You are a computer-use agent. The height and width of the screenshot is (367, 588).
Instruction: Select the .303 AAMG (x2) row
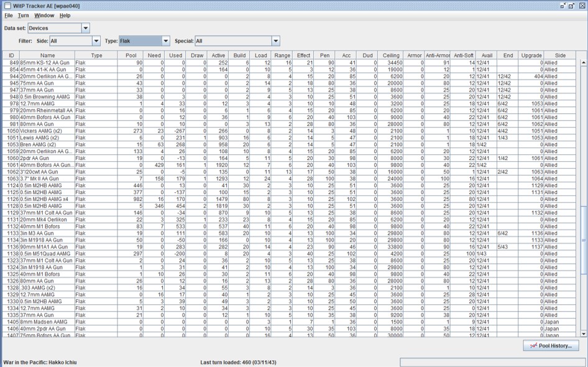289,288
